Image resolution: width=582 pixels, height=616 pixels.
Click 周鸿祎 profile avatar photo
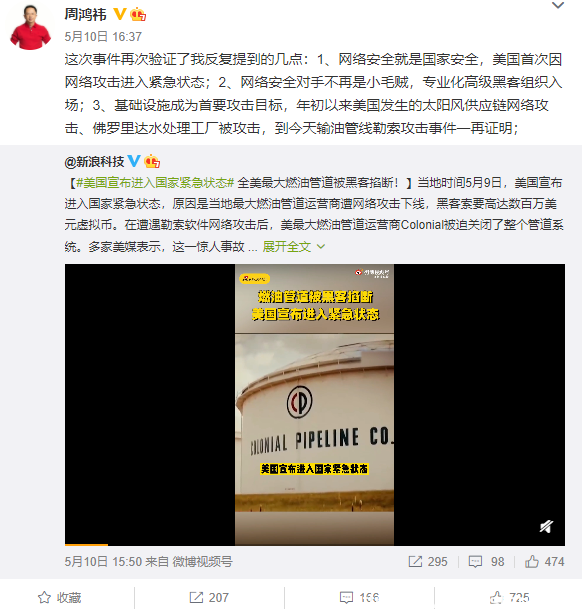pos(31,27)
